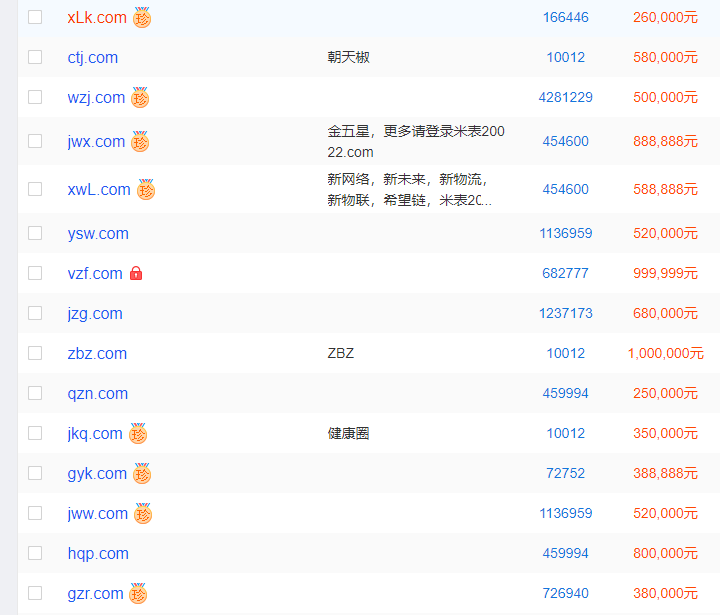720x615 pixels.
Task: Select the checkbox for ctj.com
Action: point(35,57)
